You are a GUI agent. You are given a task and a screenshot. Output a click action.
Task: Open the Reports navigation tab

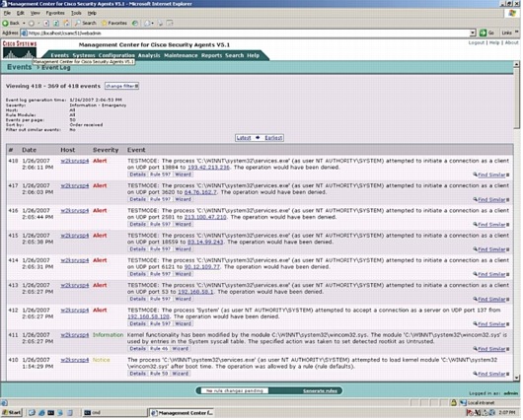[x=211, y=55]
